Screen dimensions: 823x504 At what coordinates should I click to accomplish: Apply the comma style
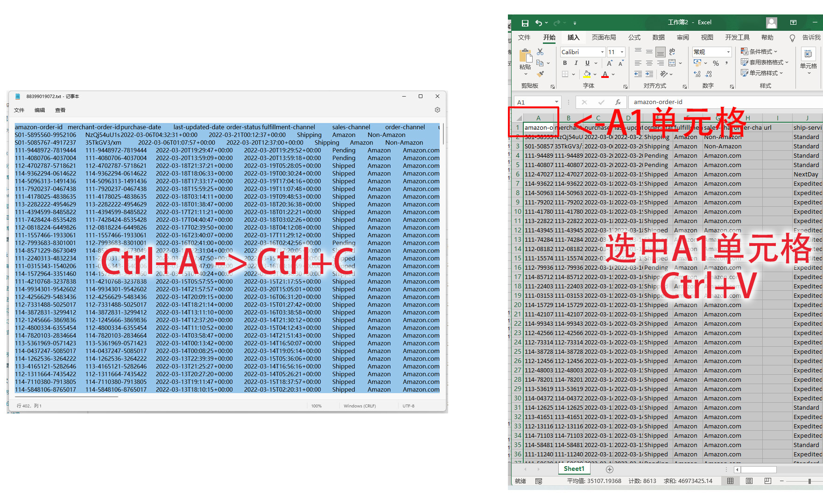point(727,63)
